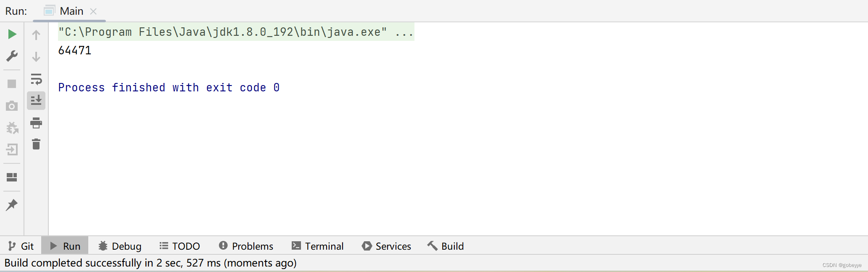Image resolution: width=868 pixels, height=272 pixels.
Task: Stop the running process
Action: [12, 83]
